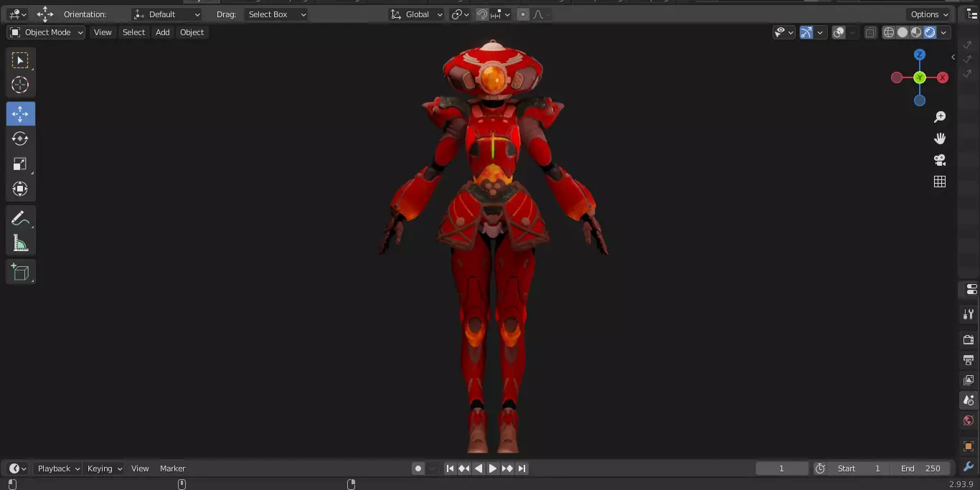Play the animation forward
Screen dimensions: 980x490
pyautogui.click(x=493, y=468)
